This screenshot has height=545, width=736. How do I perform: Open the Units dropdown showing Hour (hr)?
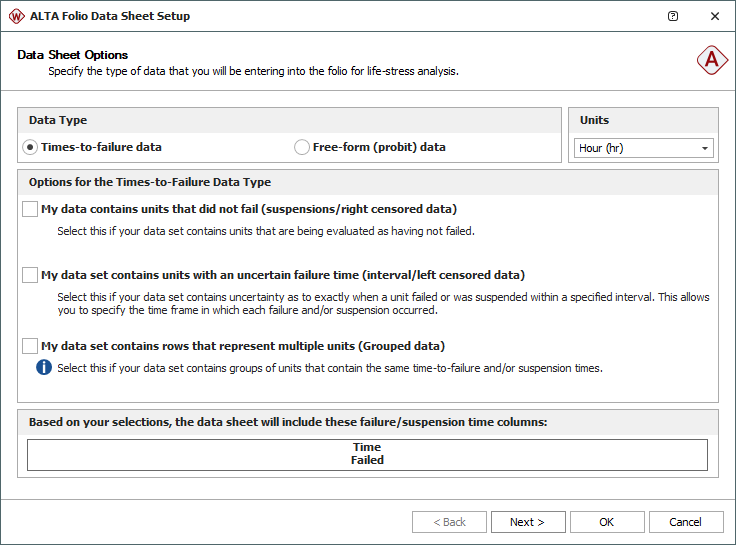coord(643,148)
